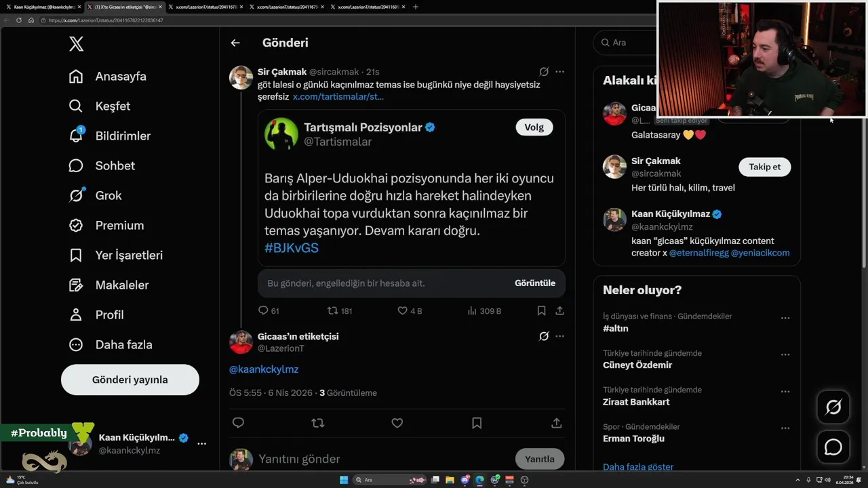View analytics showing 309 B views
This screenshot has height=488, width=868.
484,310
